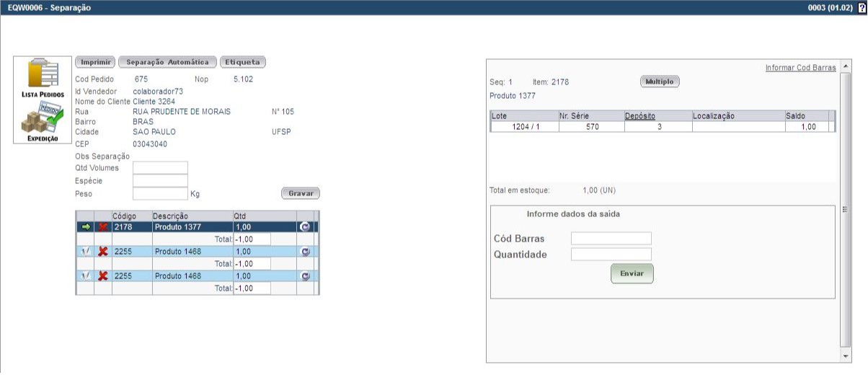Save with the Gravar button
This screenshot has width=868, height=375.
click(x=300, y=193)
